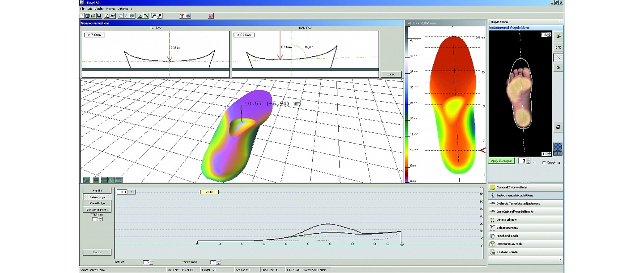Click the Apply changes button
Viewport: 644px width, 273px height.
coord(500,160)
